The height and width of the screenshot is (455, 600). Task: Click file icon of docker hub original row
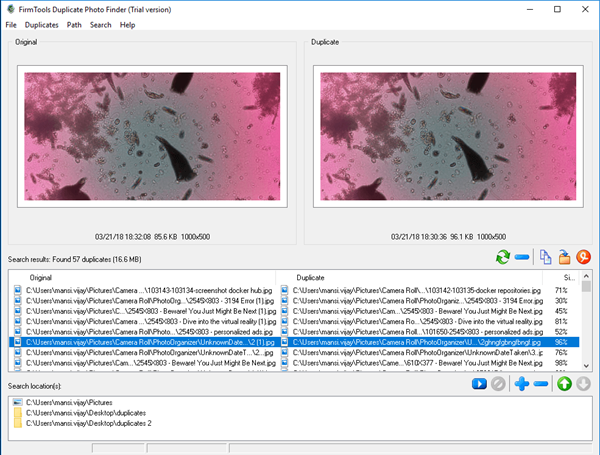pos(18,290)
